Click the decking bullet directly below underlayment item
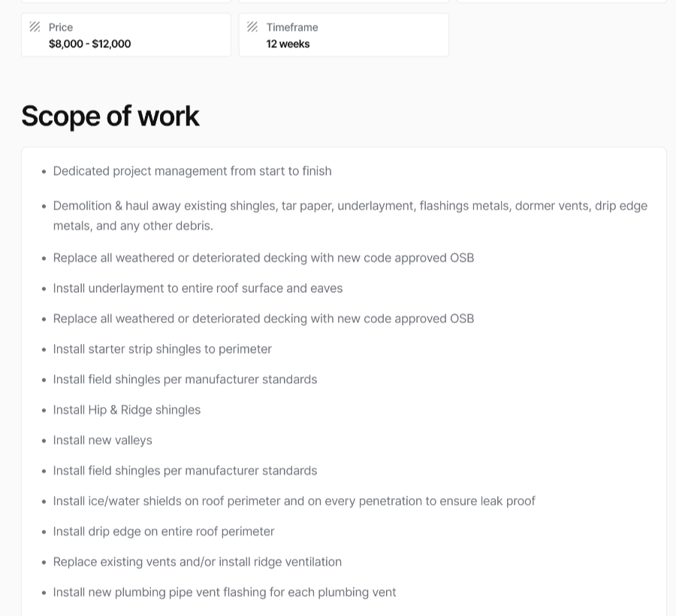 click(x=264, y=319)
